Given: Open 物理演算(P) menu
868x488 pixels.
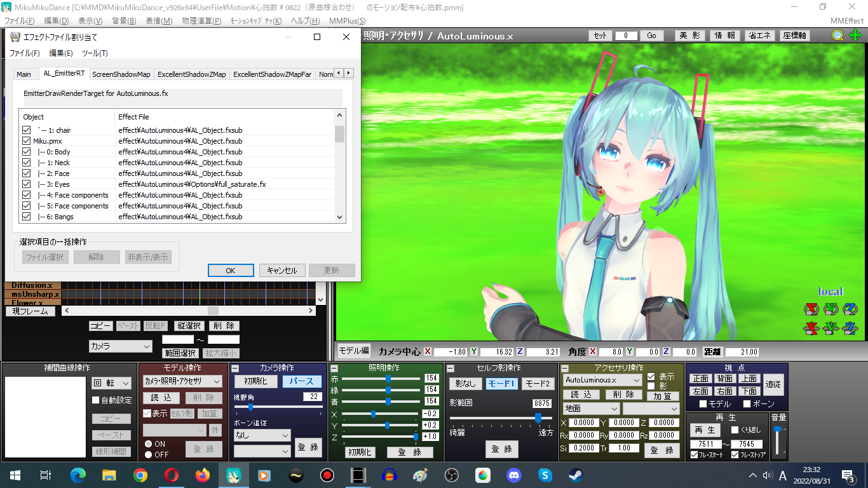Looking at the screenshot, I should (201, 21).
